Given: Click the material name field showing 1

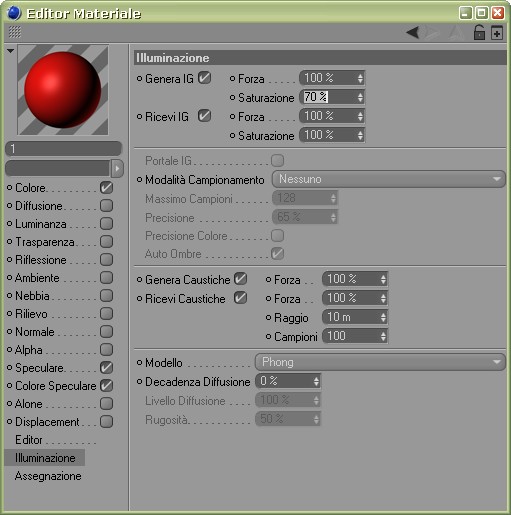Looking at the screenshot, I should pos(63,149).
